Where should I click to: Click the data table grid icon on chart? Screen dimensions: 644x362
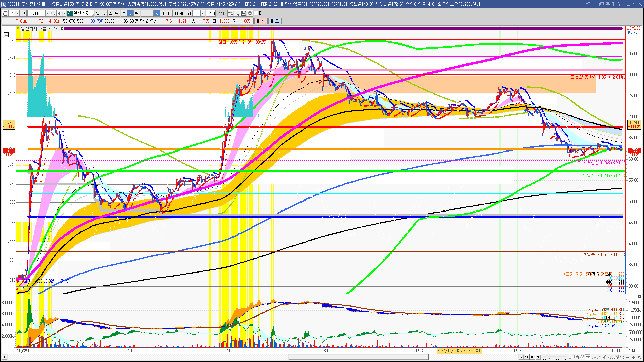6,35
